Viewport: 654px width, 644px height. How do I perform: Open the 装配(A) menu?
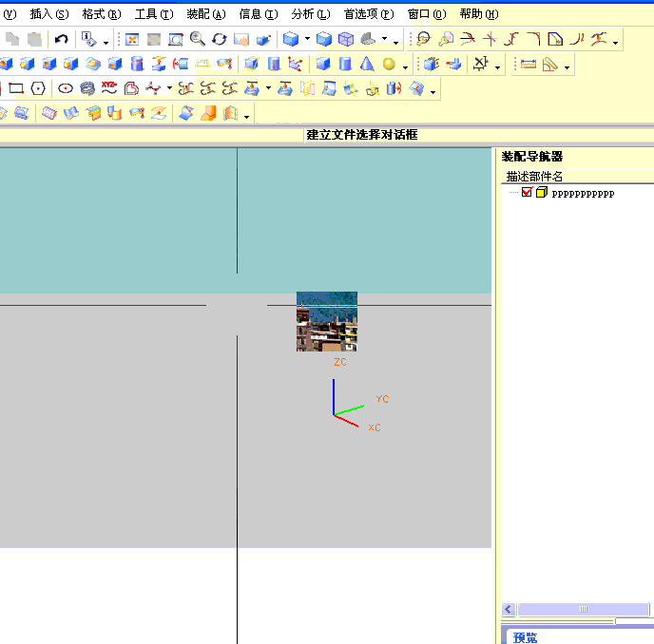206,14
